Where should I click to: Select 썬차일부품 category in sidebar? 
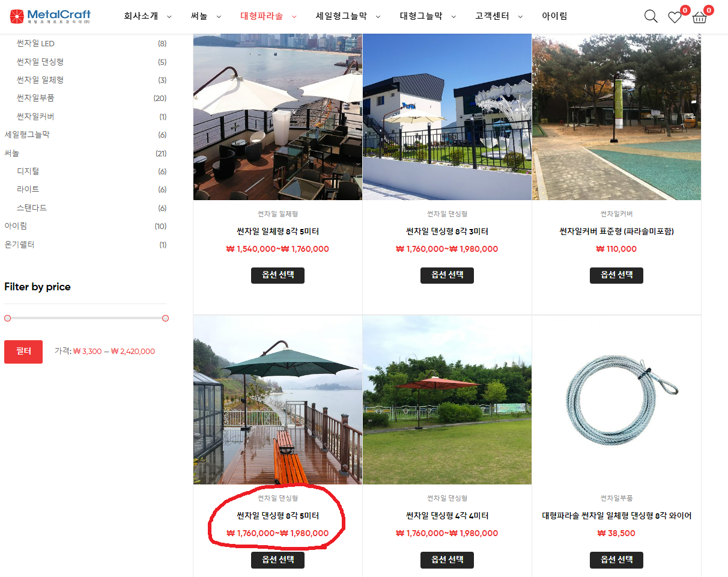click(x=35, y=98)
